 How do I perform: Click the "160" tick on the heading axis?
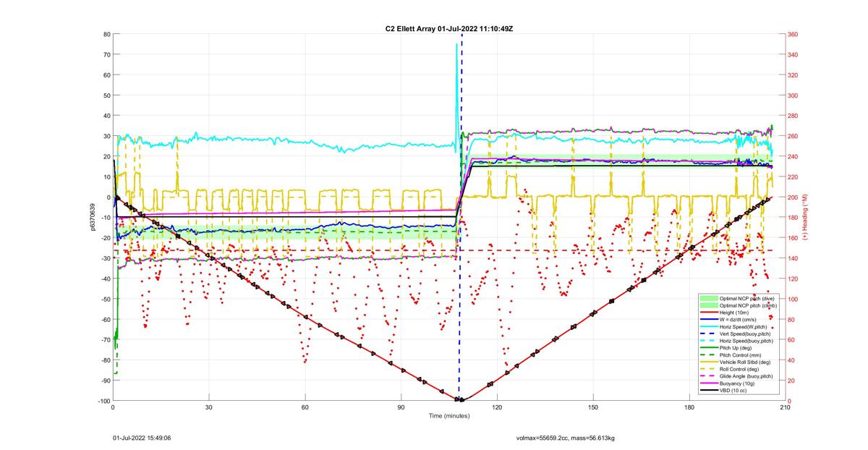click(794, 238)
